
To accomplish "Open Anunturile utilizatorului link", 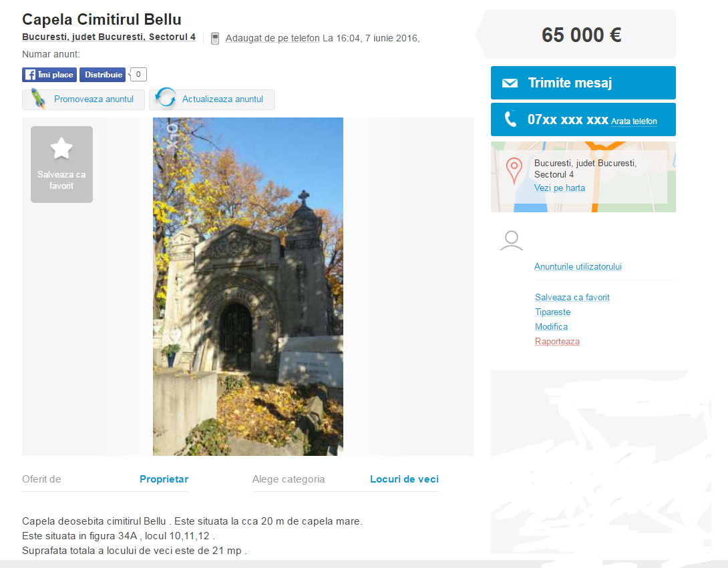I will pyautogui.click(x=578, y=267).
